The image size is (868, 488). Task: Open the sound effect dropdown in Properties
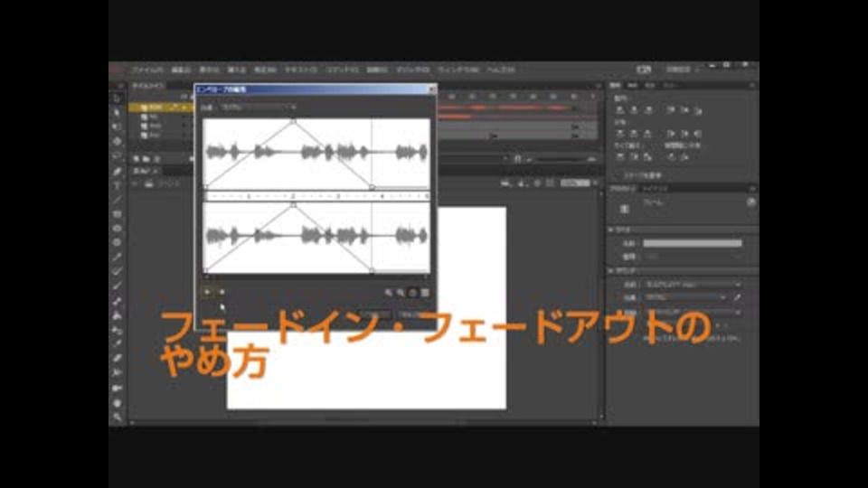(685, 297)
